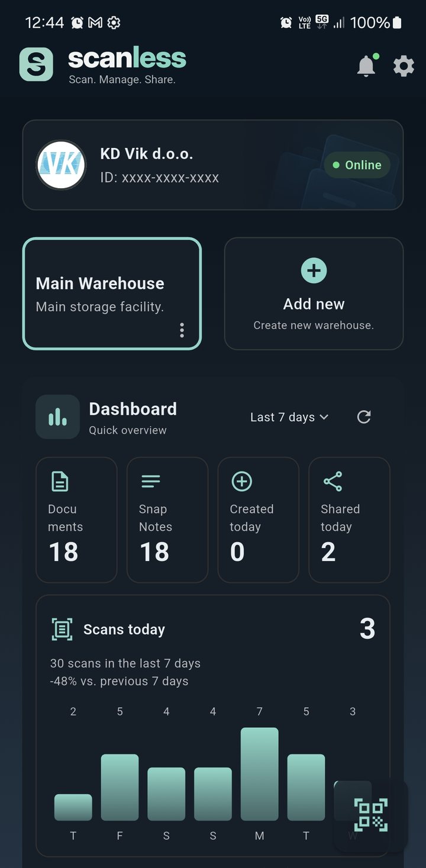Tap the 'Scan. Manage. Share.' tagline
426x868 pixels.
pos(122,79)
